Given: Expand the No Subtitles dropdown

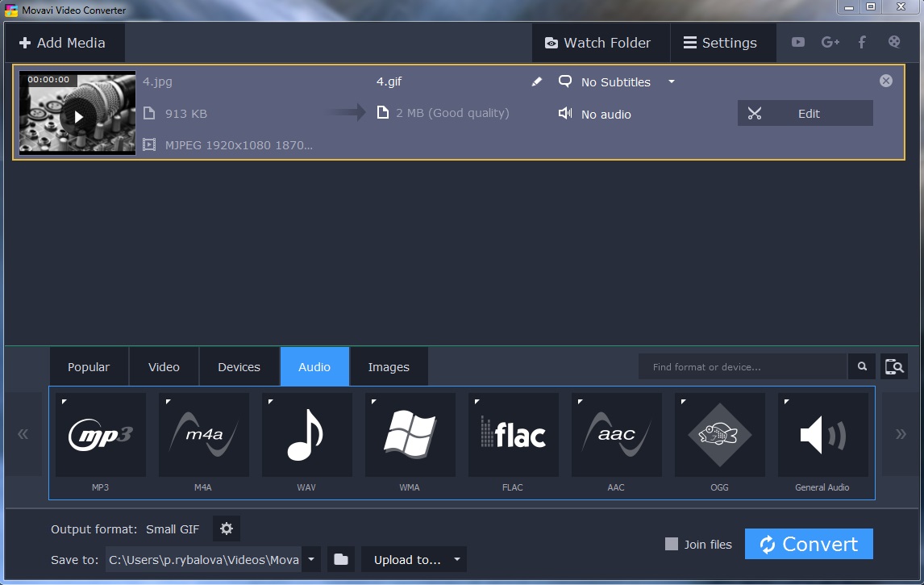Looking at the screenshot, I should coord(671,82).
